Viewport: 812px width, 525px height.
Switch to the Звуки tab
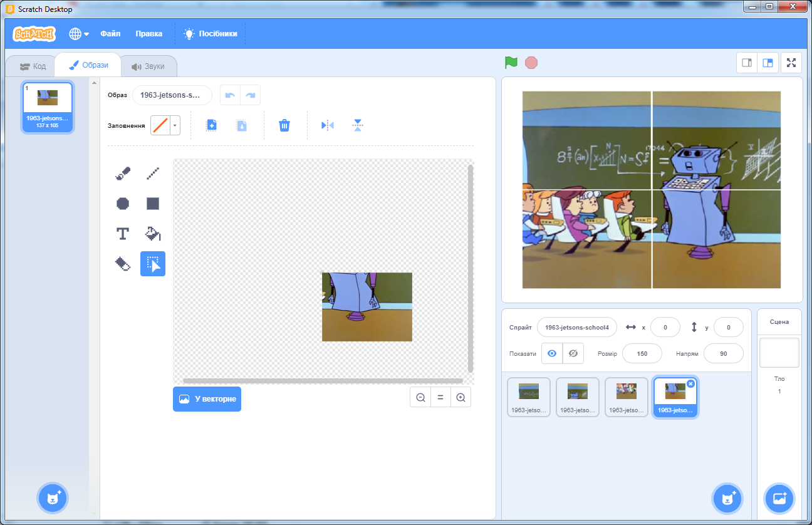click(x=148, y=66)
